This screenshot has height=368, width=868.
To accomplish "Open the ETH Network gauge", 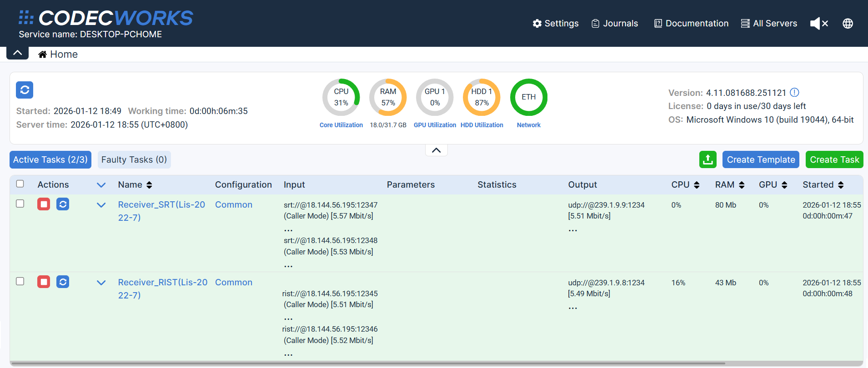I will [528, 97].
